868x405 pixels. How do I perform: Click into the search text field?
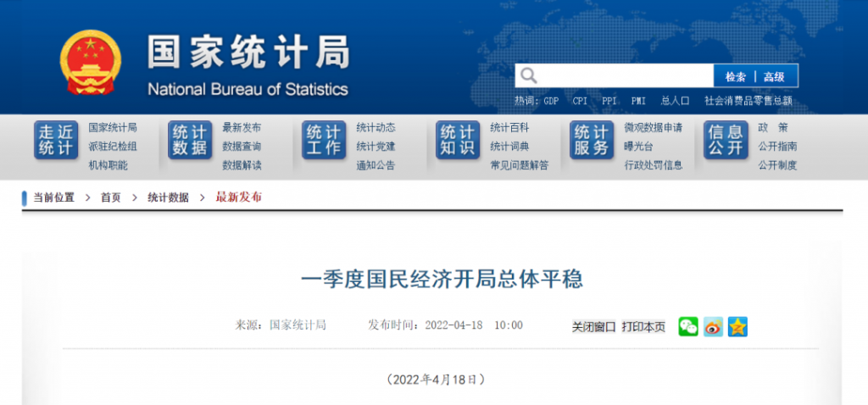tap(627, 76)
